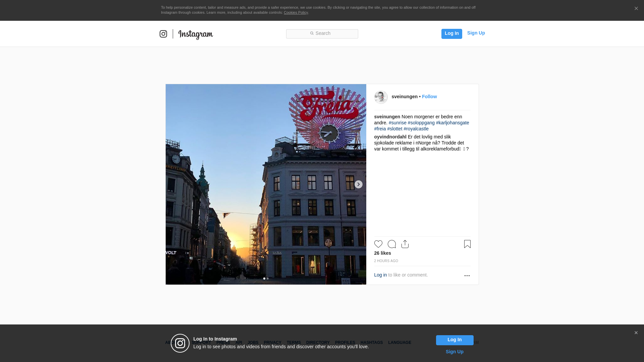Click the Instagram wordmark logo
644x362 pixels.
point(196,34)
